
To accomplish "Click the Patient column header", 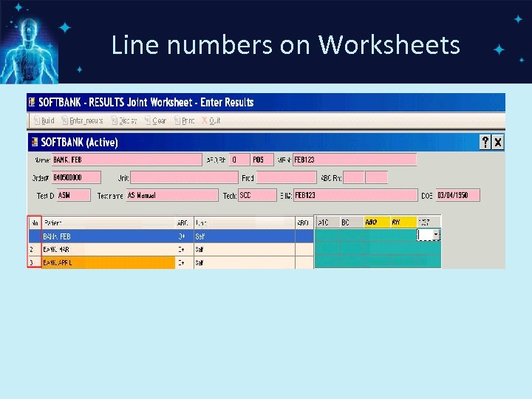I will point(108,223).
